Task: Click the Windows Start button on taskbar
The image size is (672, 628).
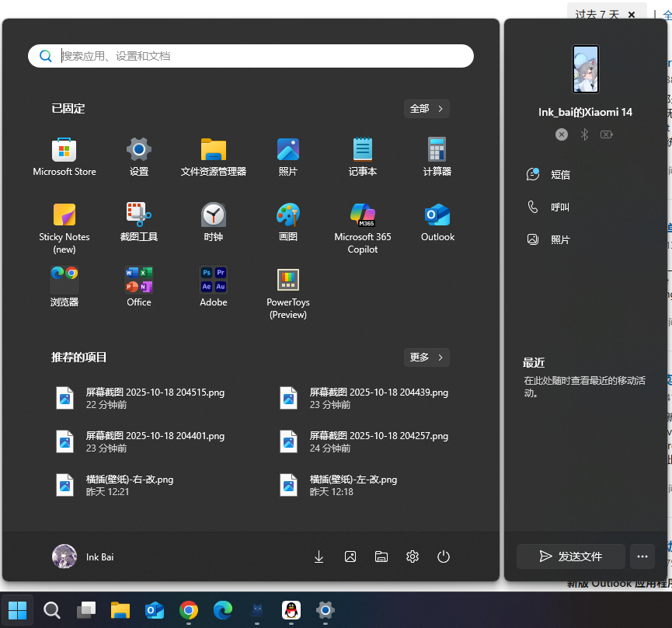Action: coord(18,610)
